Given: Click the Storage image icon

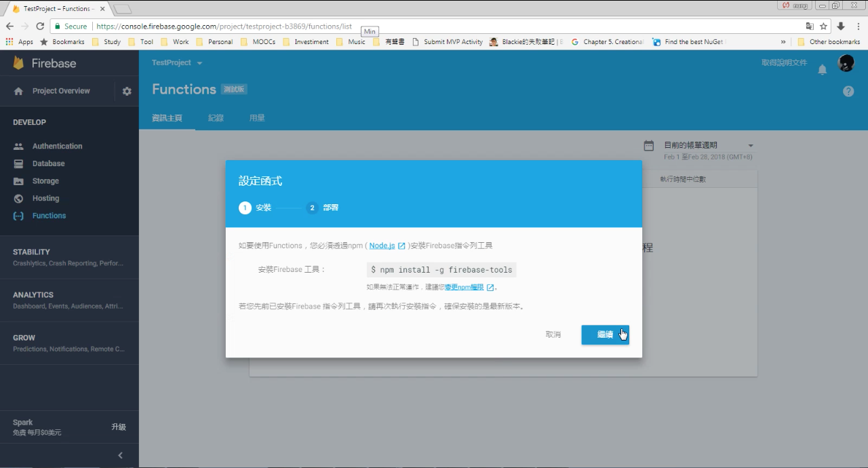Looking at the screenshot, I should (19, 181).
